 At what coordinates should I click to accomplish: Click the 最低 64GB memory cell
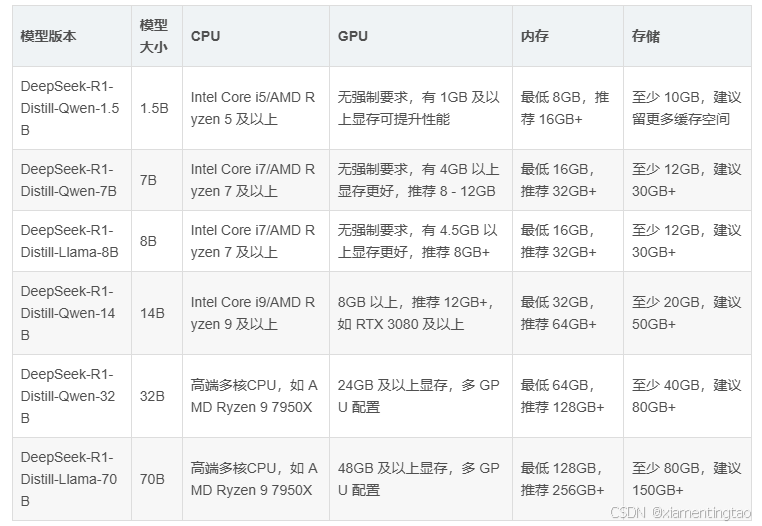(x=568, y=396)
